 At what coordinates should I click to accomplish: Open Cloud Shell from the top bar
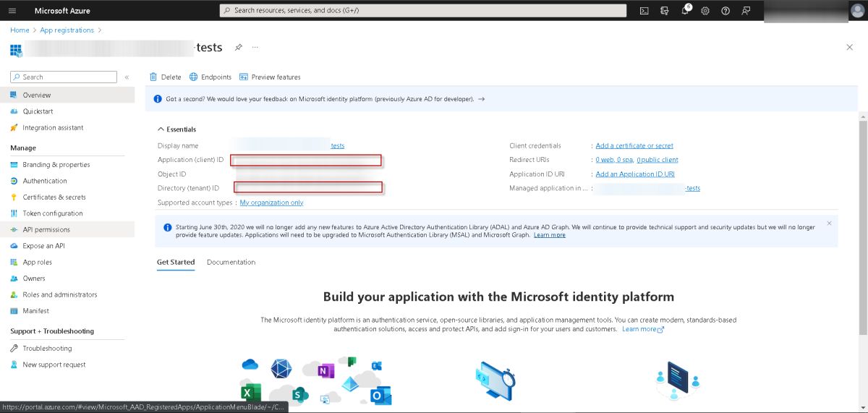point(644,11)
